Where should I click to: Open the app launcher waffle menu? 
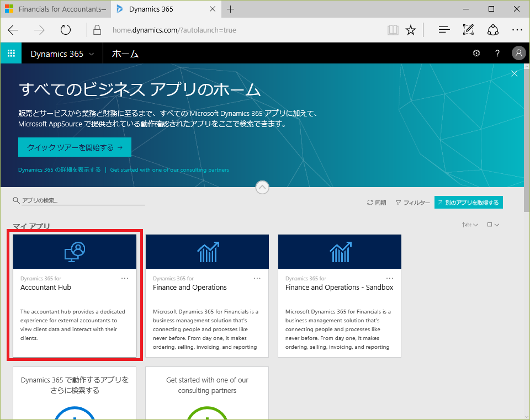[11, 53]
